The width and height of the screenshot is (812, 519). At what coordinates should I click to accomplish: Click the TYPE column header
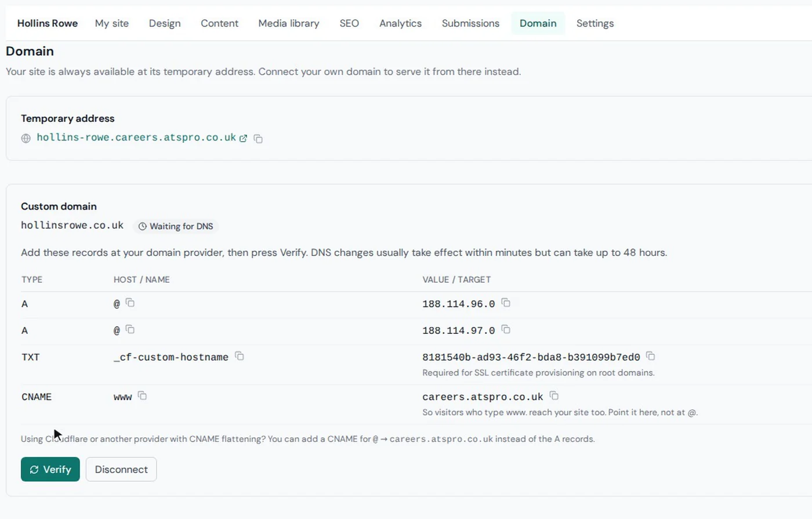(x=32, y=280)
